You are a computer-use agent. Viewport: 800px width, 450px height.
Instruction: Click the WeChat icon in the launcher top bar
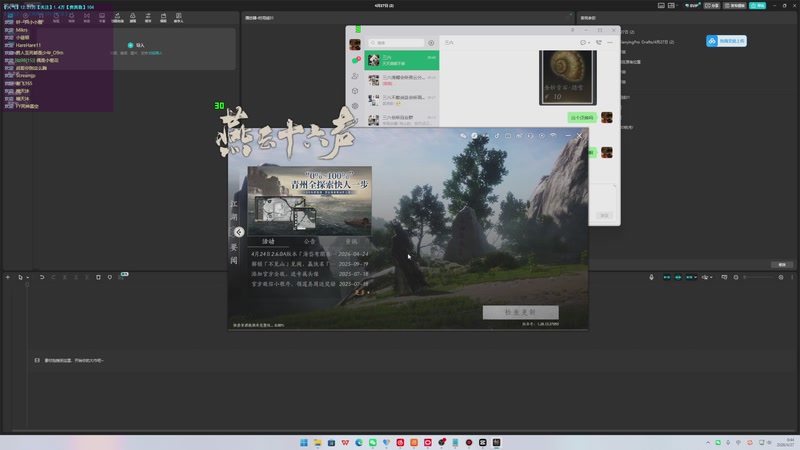tap(463, 136)
